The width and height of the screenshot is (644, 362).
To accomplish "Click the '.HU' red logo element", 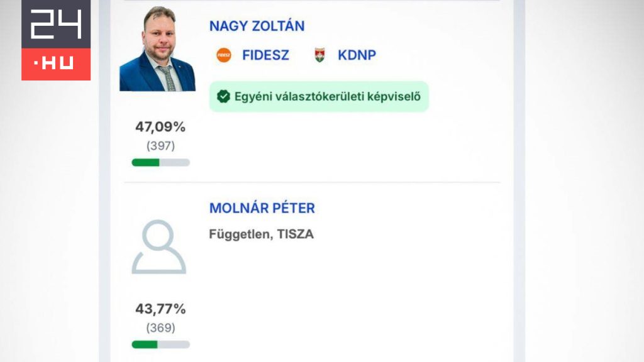I will click(x=57, y=63).
